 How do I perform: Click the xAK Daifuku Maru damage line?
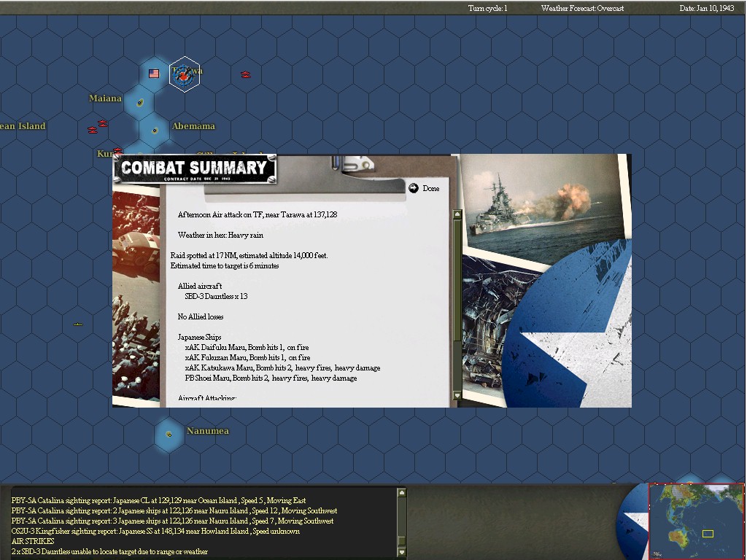247,348
